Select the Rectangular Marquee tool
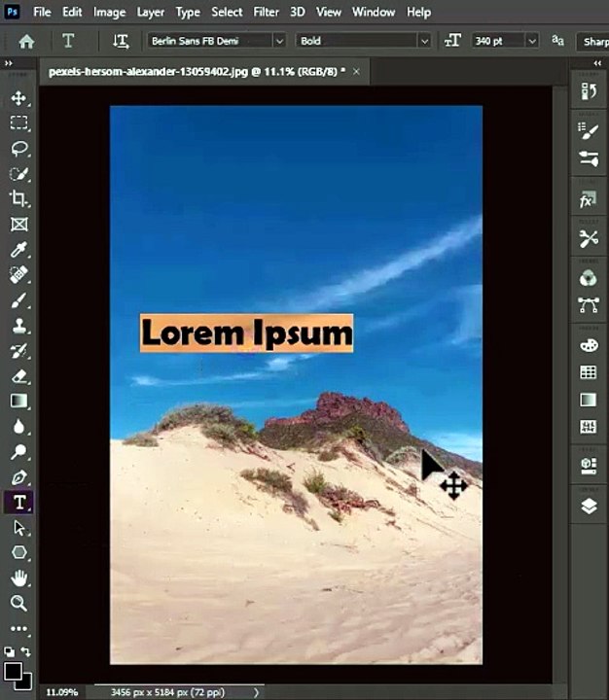This screenshot has height=700, width=609. click(x=18, y=122)
